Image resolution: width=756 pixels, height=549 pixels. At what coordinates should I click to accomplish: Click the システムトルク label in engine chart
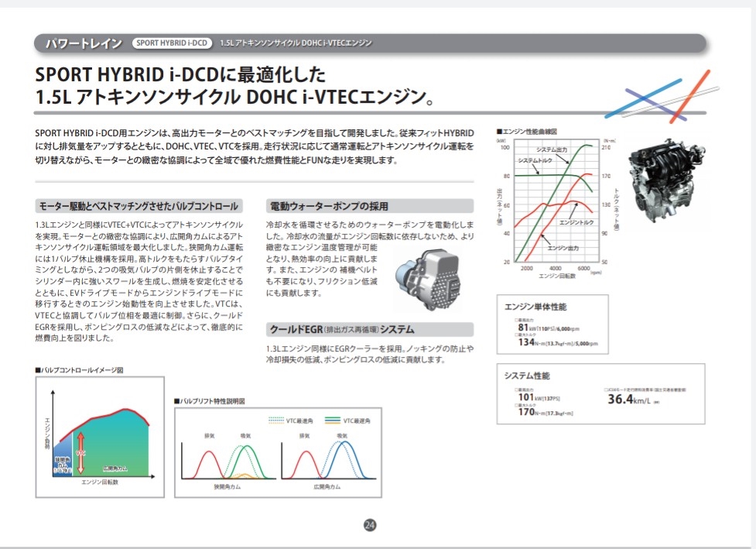pyautogui.click(x=535, y=160)
